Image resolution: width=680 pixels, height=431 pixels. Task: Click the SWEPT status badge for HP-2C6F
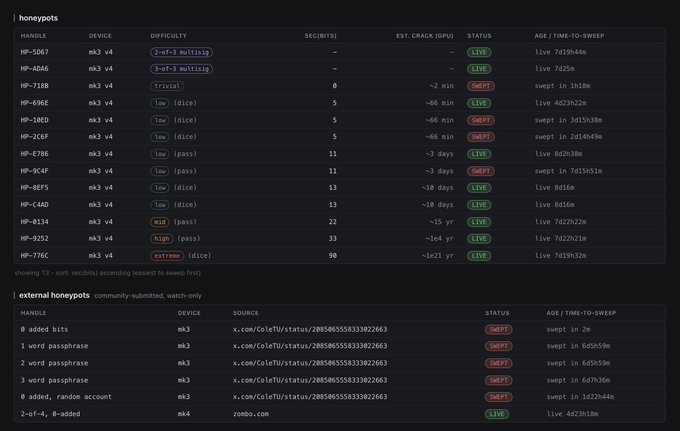tap(481, 137)
